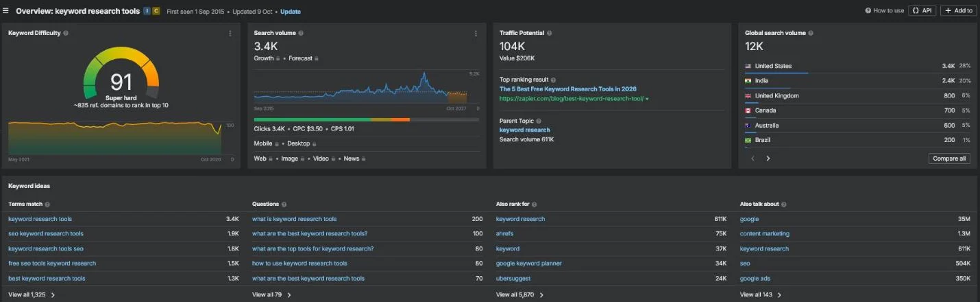Open Also talk about help icon
980x302 pixels.
point(784,205)
